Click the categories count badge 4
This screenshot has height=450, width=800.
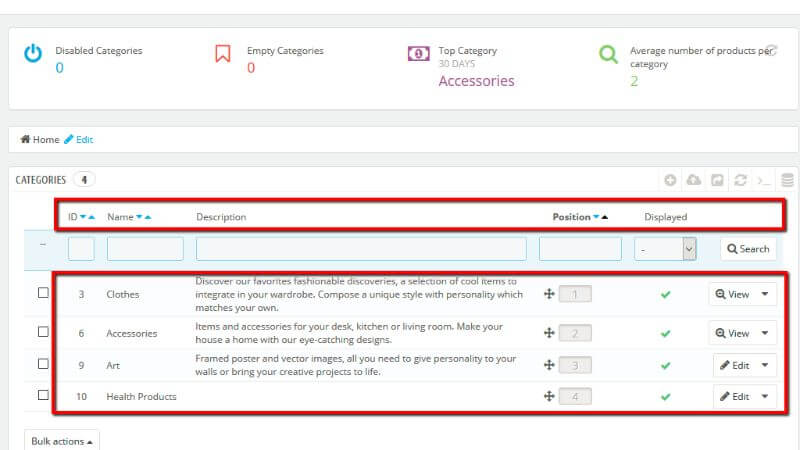(84, 180)
